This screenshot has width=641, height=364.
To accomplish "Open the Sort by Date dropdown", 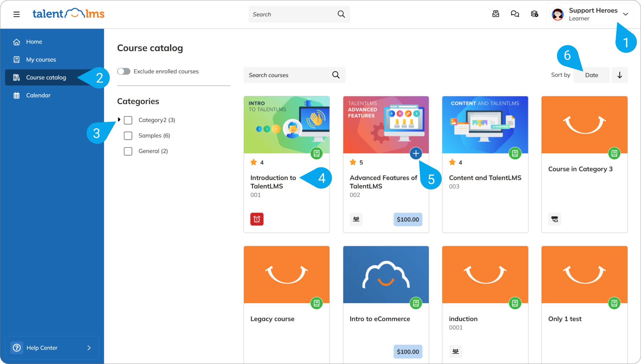I will pyautogui.click(x=591, y=75).
